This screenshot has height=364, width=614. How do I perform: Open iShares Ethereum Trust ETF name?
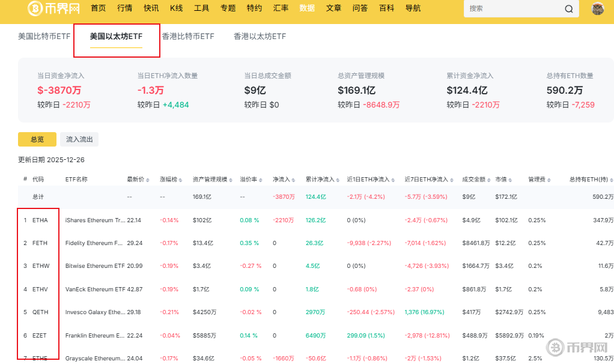point(95,220)
